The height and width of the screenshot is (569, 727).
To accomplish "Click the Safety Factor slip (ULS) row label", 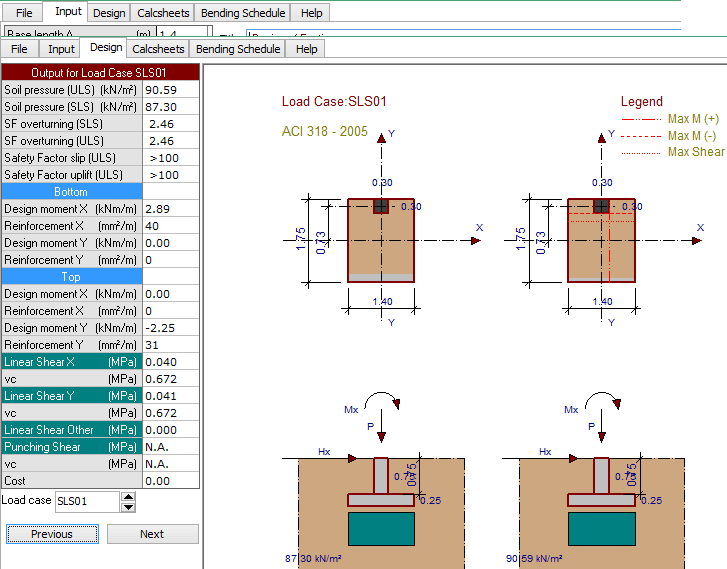I will pos(72,158).
